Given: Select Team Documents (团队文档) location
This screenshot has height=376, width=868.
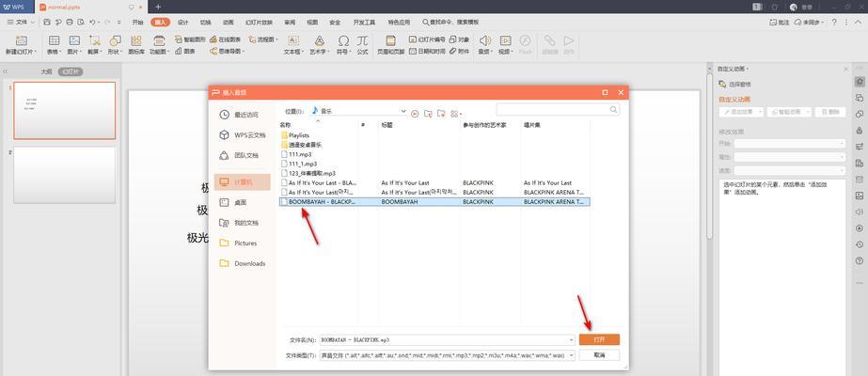Looking at the screenshot, I should coord(242,155).
